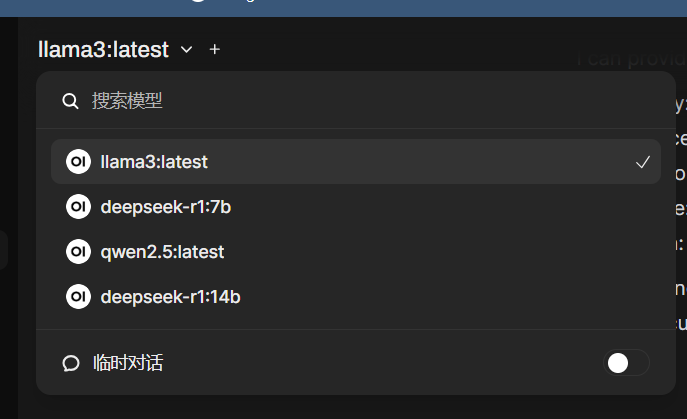Pick the deepseek-r1:14b model
The height and width of the screenshot is (419, 687).
coord(170,296)
